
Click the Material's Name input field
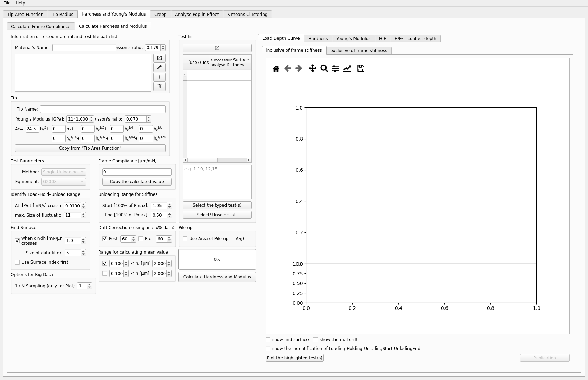pyautogui.click(x=84, y=48)
